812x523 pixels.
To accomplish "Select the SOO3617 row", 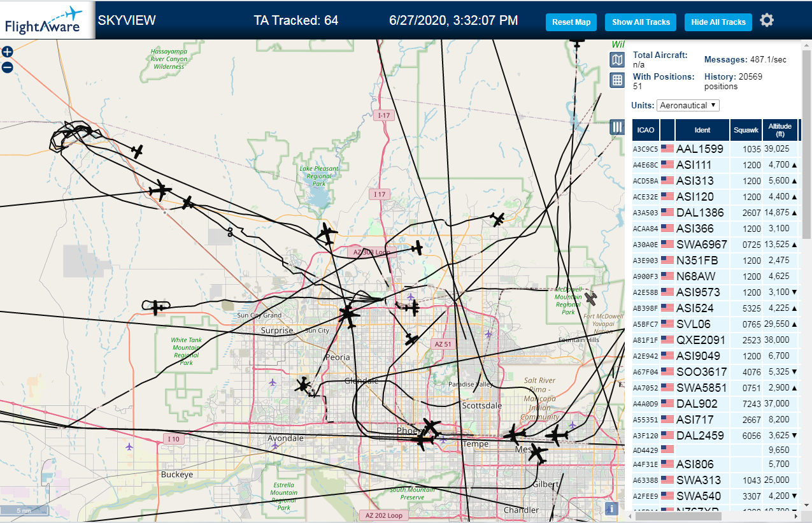I will [716, 371].
